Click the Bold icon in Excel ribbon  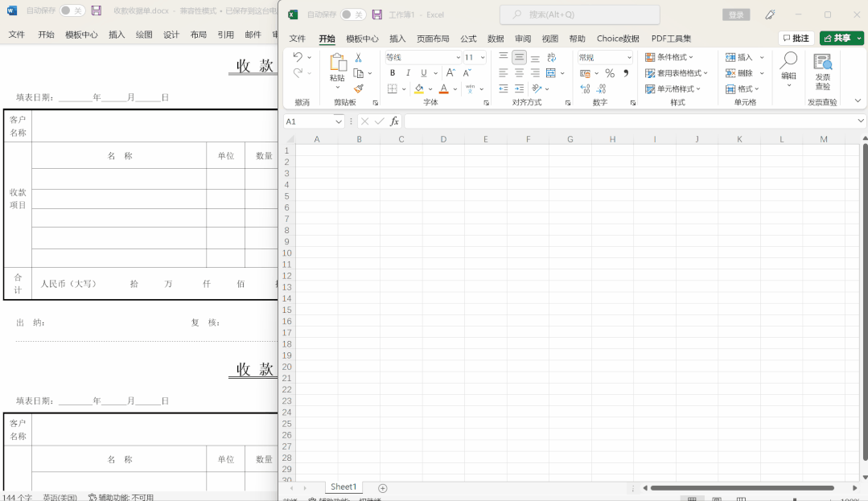point(393,73)
